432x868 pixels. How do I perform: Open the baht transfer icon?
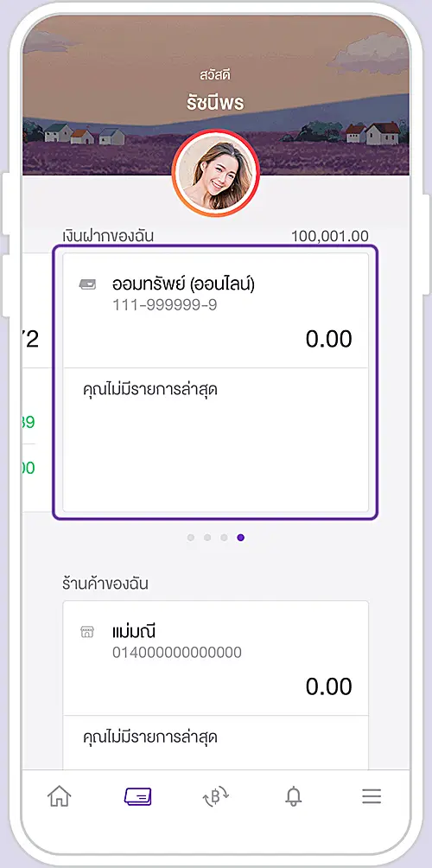coord(216,796)
